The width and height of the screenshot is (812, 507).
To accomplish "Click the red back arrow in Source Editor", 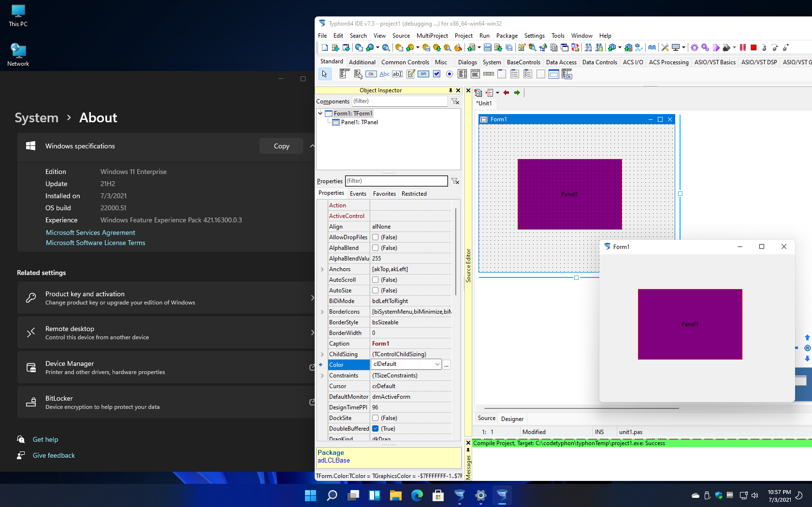I will (x=506, y=93).
